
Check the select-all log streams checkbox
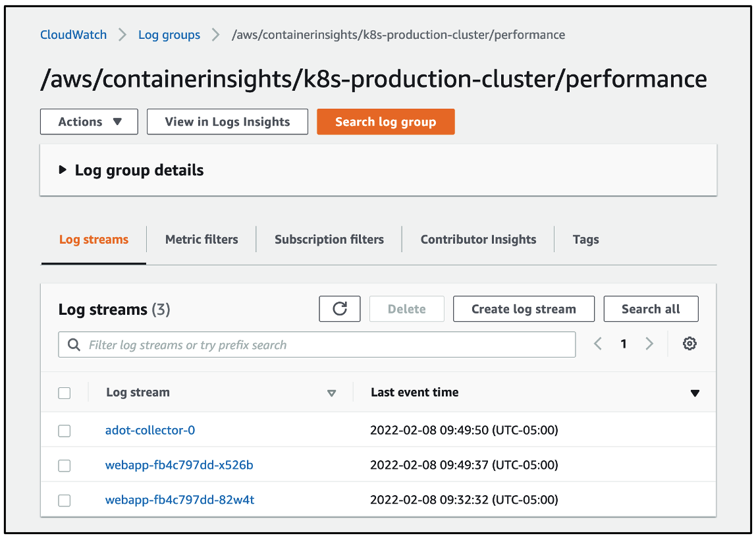click(64, 392)
